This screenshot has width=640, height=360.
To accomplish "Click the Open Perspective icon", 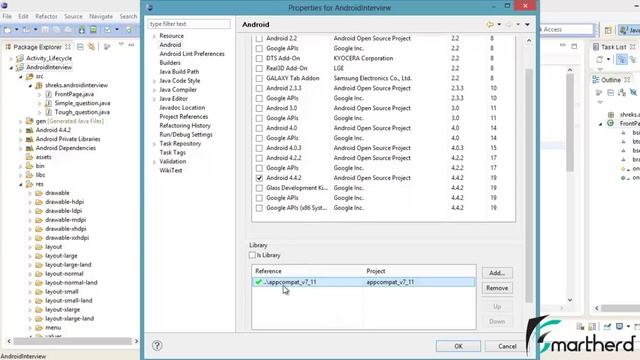I will [608, 30].
